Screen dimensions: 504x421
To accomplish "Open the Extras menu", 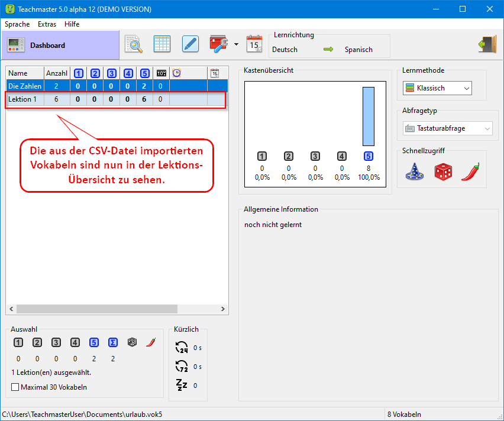I will [47, 24].
